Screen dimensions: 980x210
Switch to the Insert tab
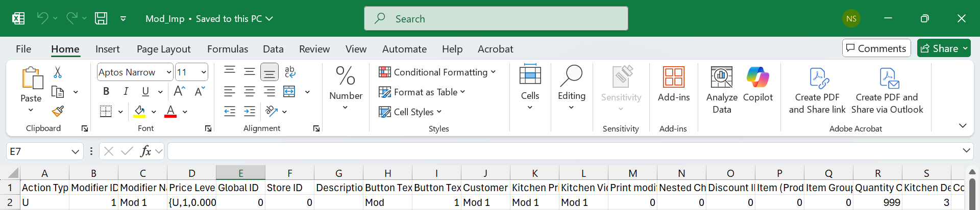click(107, 49)
